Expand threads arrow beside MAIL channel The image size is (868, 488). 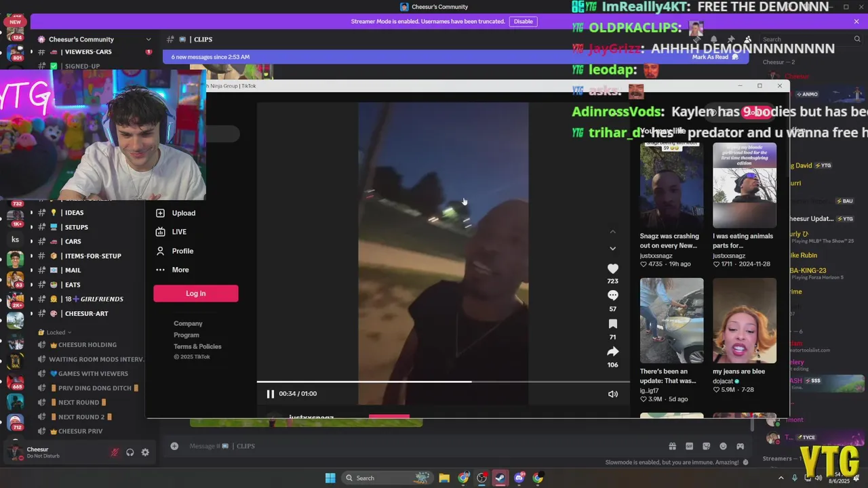31,270
